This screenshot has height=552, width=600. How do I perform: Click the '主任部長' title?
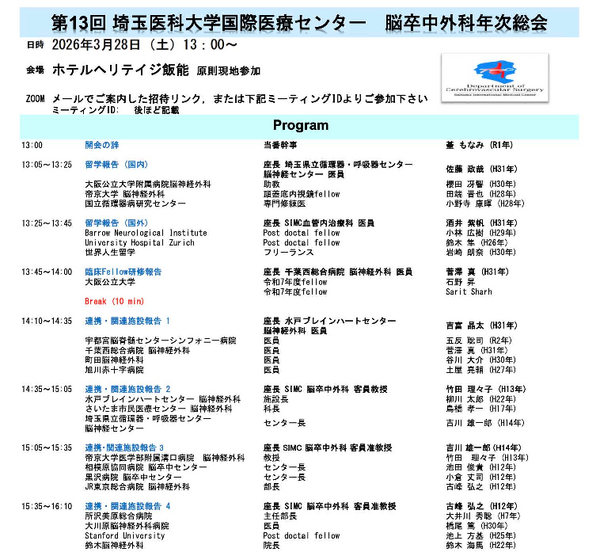tap(280, 516)
